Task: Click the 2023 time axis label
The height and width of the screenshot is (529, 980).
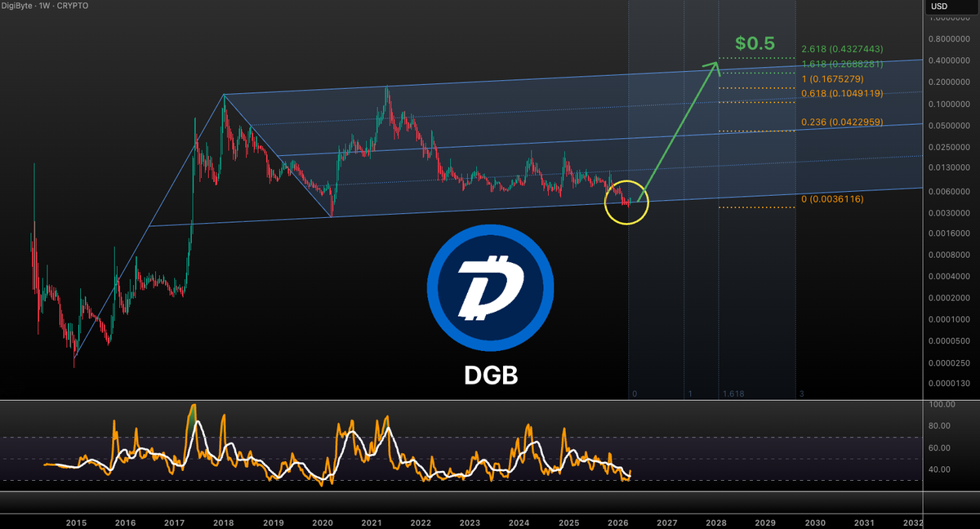Action: click(x=470, y=522)
